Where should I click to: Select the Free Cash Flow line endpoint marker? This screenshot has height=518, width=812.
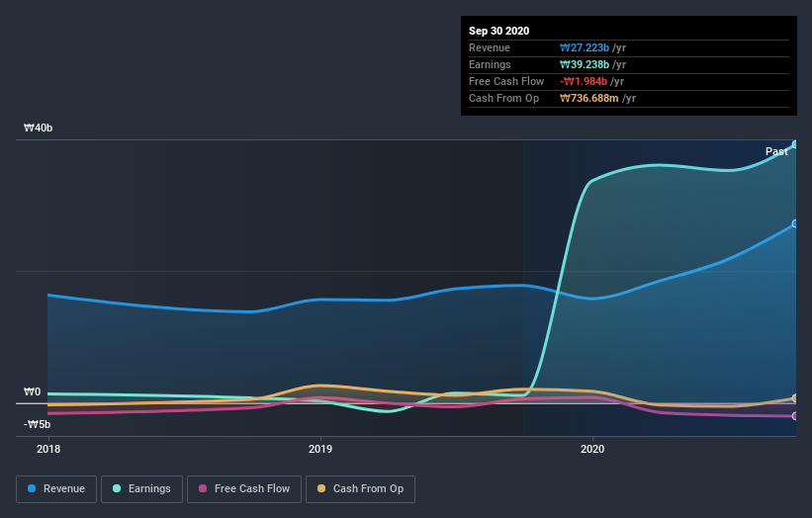[795, 416]
